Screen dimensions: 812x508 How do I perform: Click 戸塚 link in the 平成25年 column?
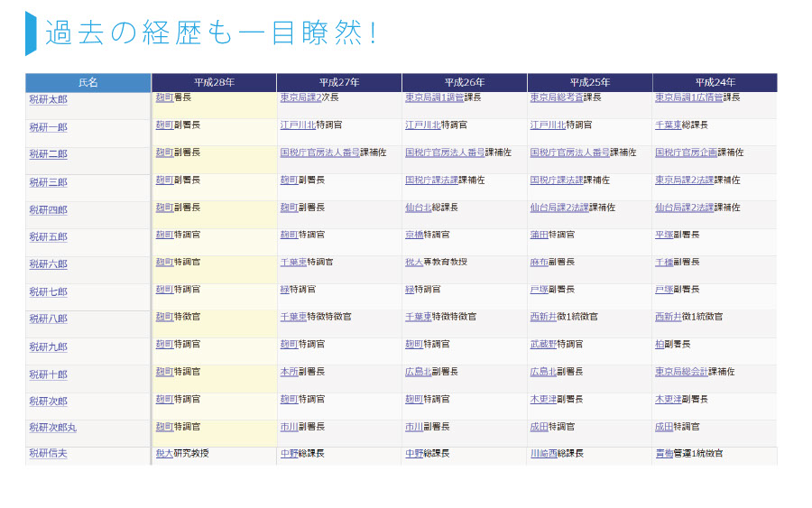click(x=540, y=290)
